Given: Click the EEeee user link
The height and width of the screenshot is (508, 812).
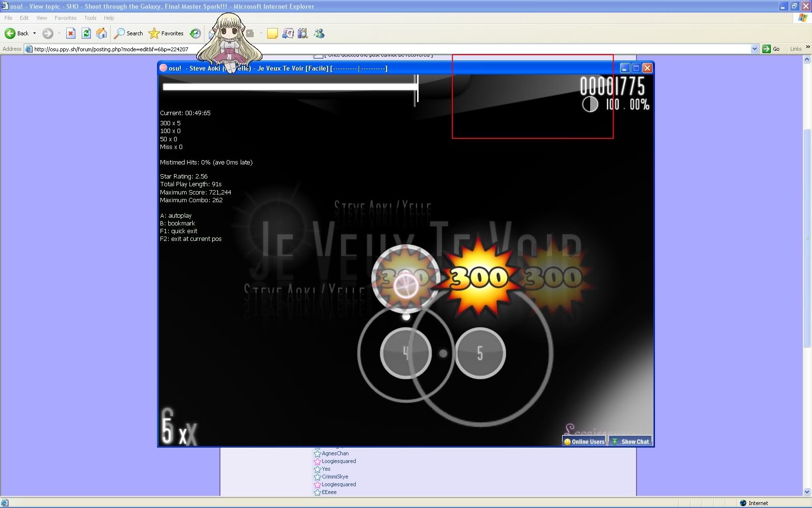Looking at the screenshot, I should tap(329, 492).
